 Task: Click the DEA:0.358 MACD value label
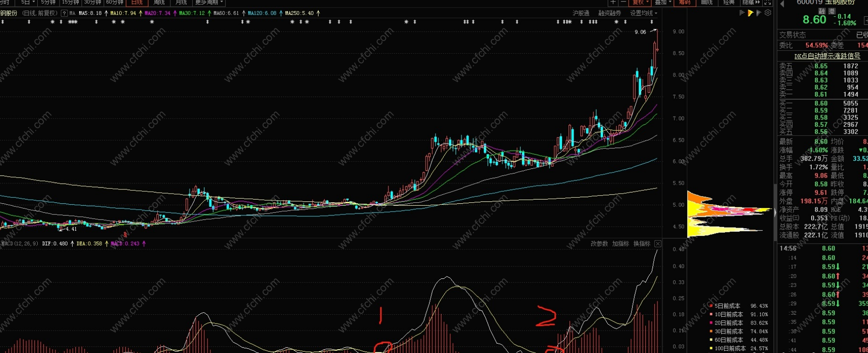(89, 243)
